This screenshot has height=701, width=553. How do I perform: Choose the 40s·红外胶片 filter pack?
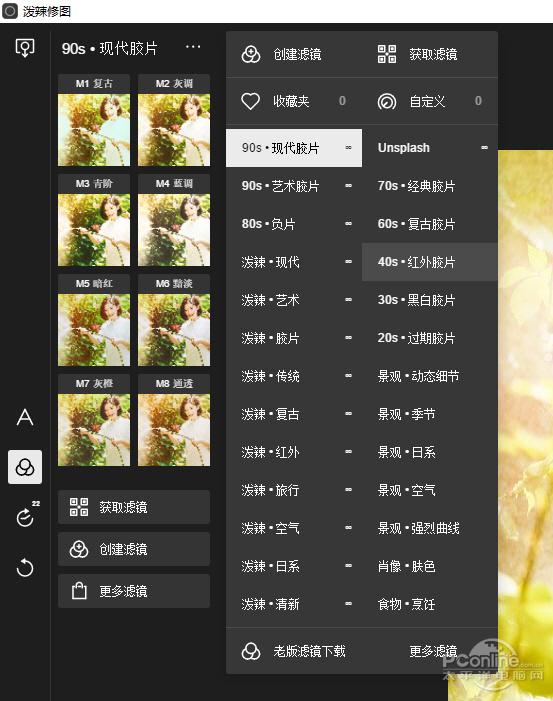click(x=430, y=262)
